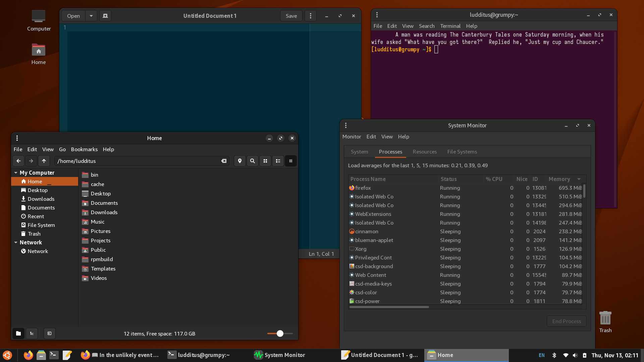Viewport: 644px width, 362px height.
Task: Switch file manager to list view
Action: (278, 161)
